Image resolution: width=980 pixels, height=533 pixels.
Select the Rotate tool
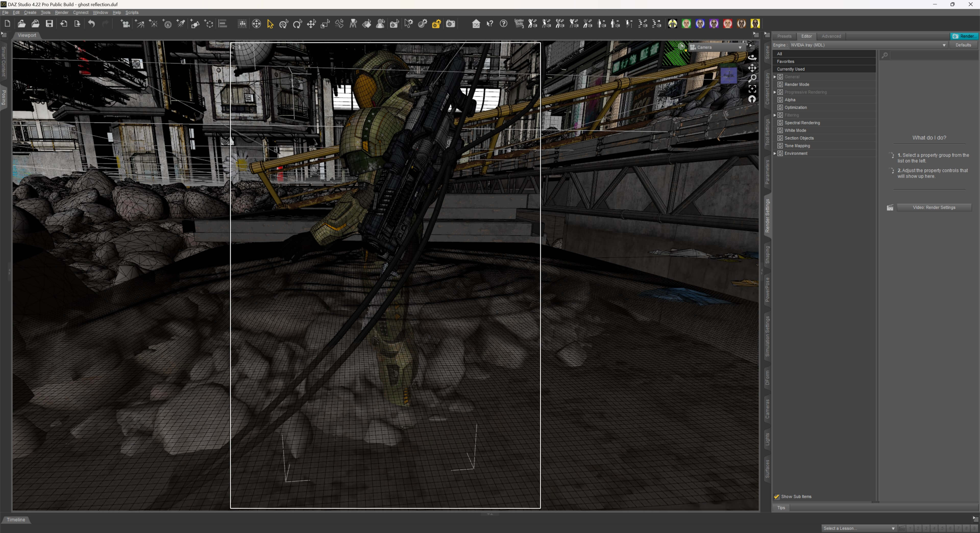[298, 23]
